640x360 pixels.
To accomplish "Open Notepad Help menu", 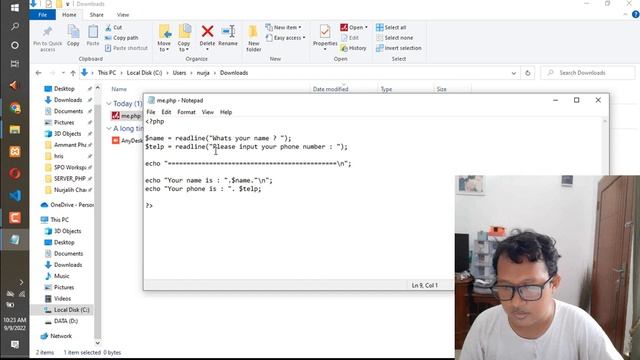I will 226,112.
